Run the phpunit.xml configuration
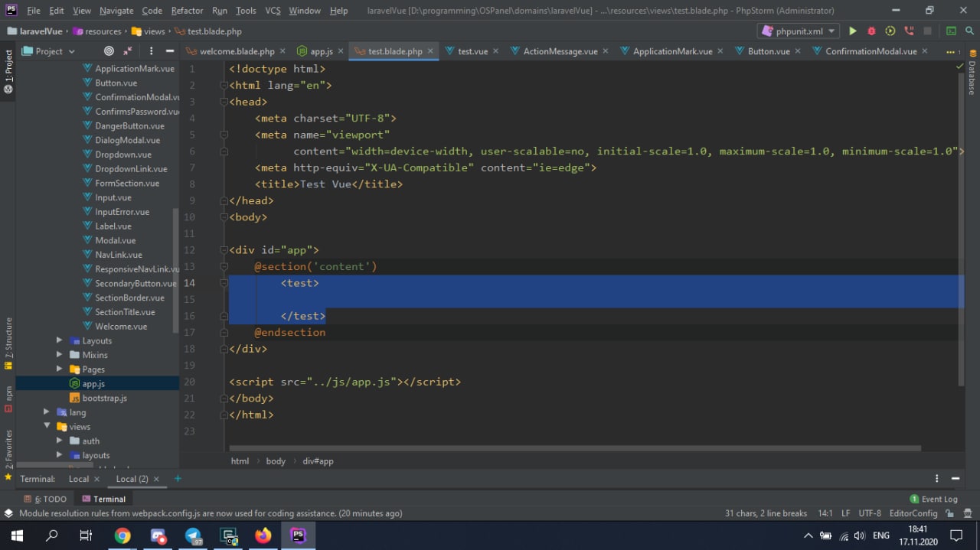This screenshot has height=550, width=980. click(x=852, y=31)
